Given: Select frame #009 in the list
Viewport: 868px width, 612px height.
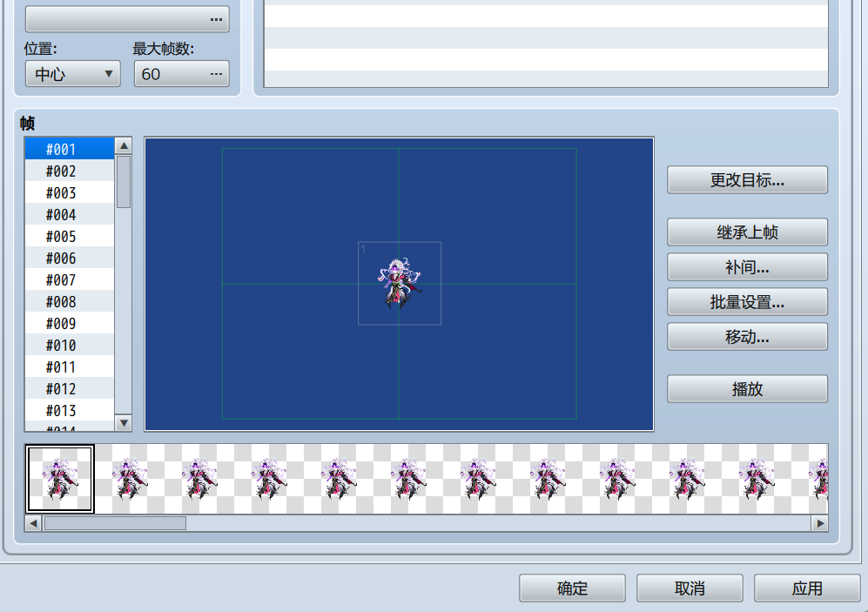Looking at the screenshot, I should point(70,323).
